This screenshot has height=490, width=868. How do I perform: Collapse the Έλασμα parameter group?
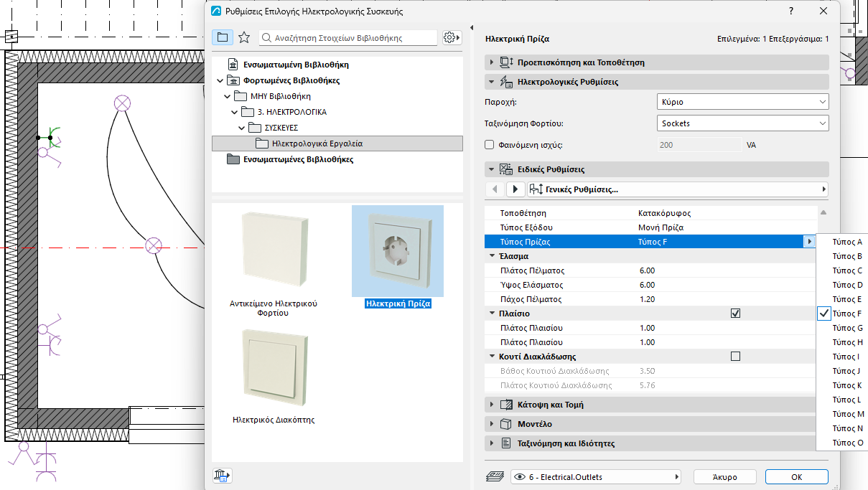click(x=493, y=256)
